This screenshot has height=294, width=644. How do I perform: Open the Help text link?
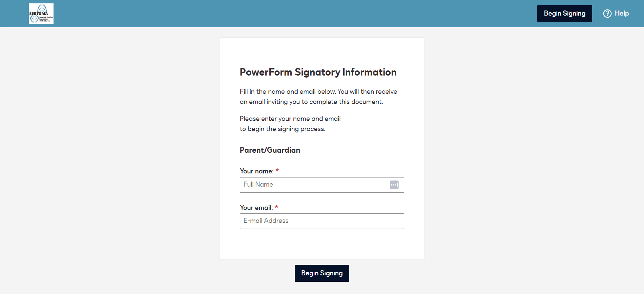622,14
